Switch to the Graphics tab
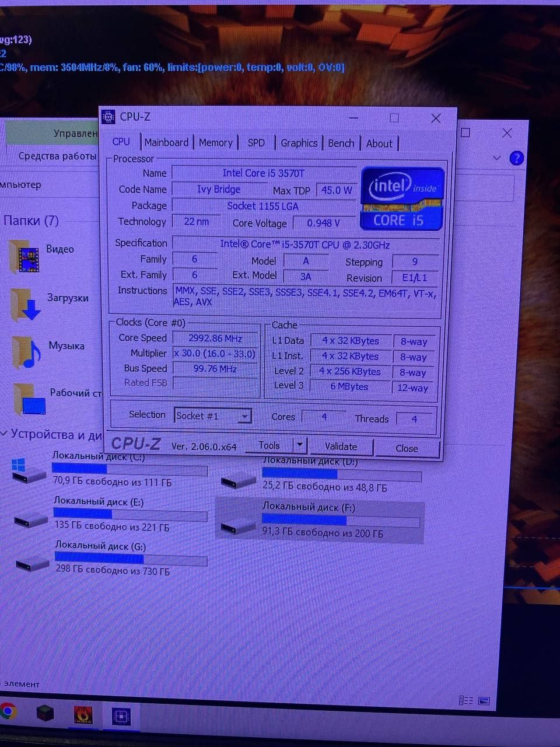Screen dimensions: 560x747 click(x=299, y=143)
